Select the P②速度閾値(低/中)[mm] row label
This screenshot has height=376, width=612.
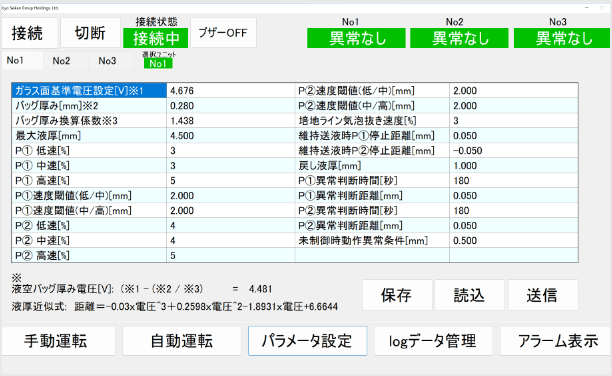pyautogui.click(x=372, y=91)
